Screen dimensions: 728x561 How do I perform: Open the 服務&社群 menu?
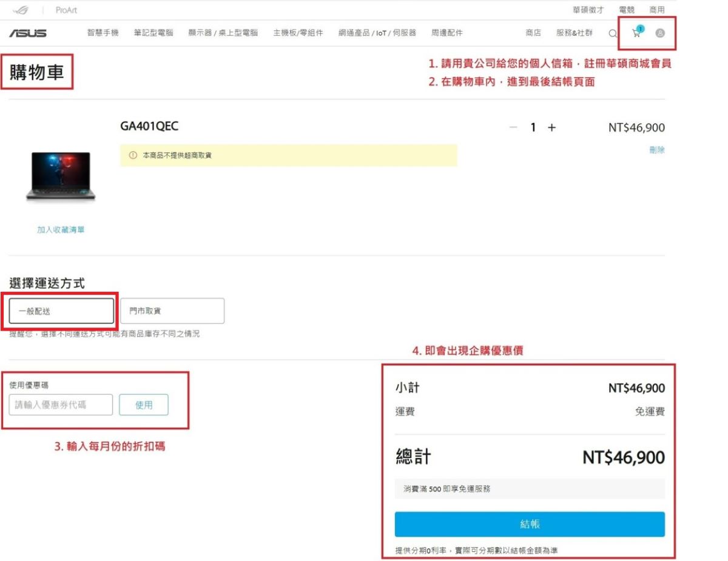tap(575, 33)
